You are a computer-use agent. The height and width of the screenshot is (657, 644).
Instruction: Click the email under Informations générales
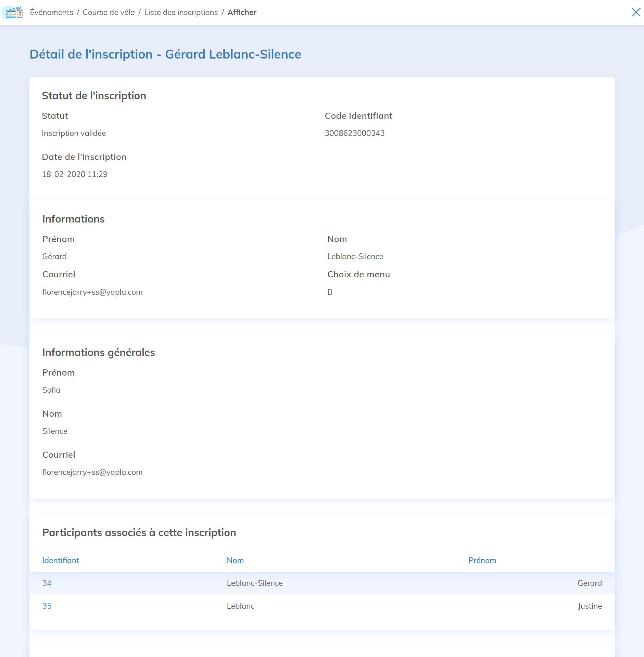pyautogui.click(x=92, y=472)
